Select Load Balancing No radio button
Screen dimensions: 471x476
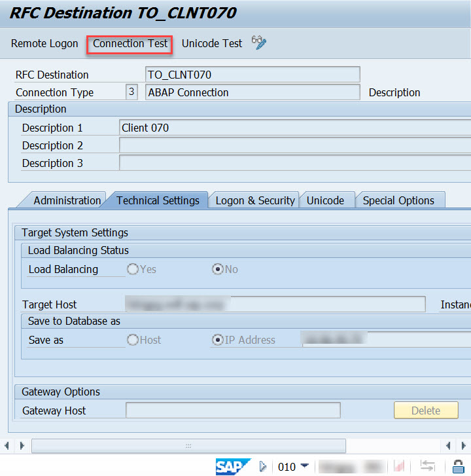[x=217, y=269]
